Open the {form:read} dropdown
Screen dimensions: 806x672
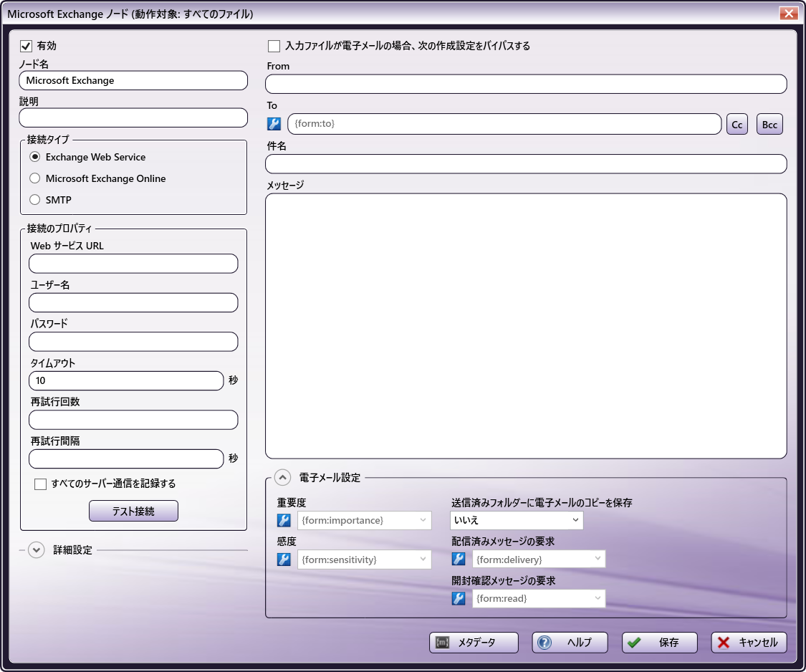click(539, 598)
